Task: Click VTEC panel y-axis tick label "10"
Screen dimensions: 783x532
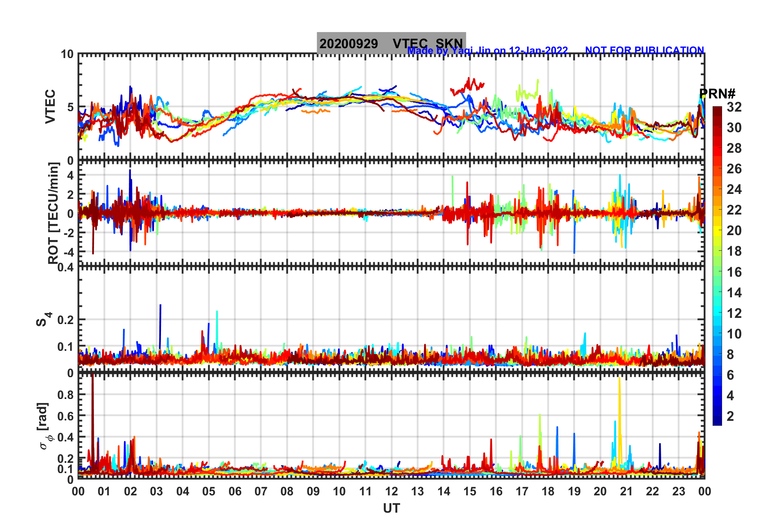Action: pyautogui.click(x=67, y=54)
